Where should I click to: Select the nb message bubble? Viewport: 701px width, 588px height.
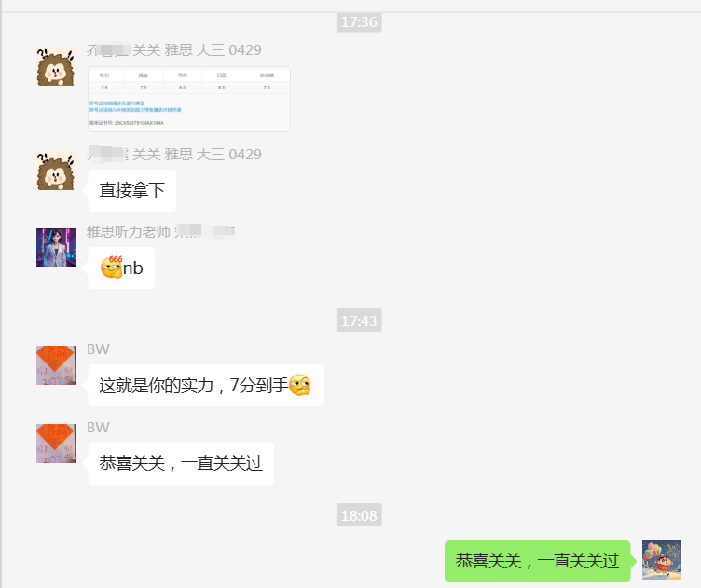pos(121,268)
